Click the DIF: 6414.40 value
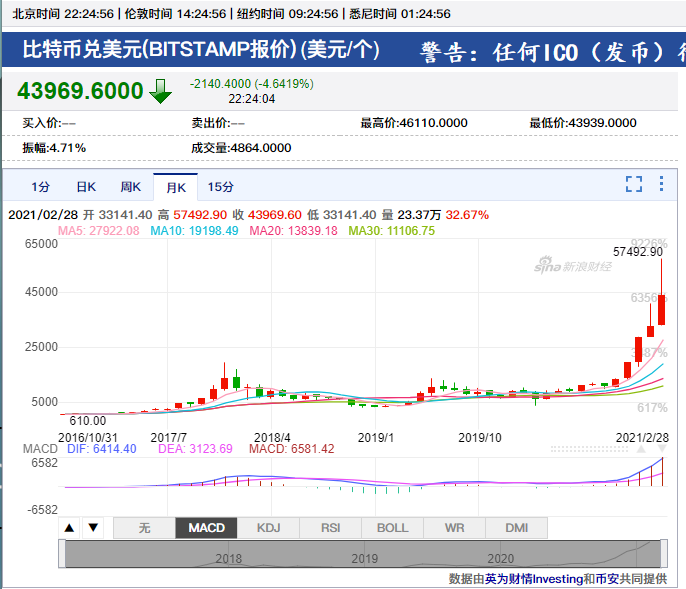686x589 pixels. coord(102,449)
